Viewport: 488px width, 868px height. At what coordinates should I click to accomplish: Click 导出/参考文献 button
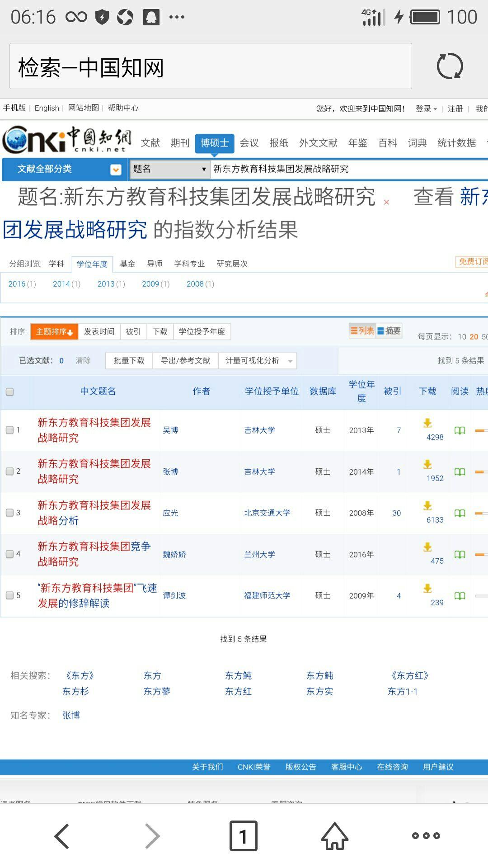pos(186,361)
